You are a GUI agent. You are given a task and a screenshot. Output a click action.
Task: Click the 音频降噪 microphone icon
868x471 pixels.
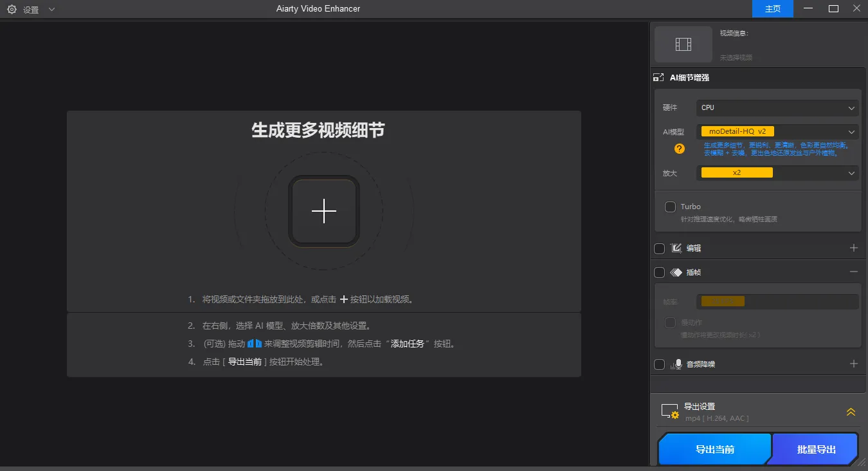tap(676, 364)
